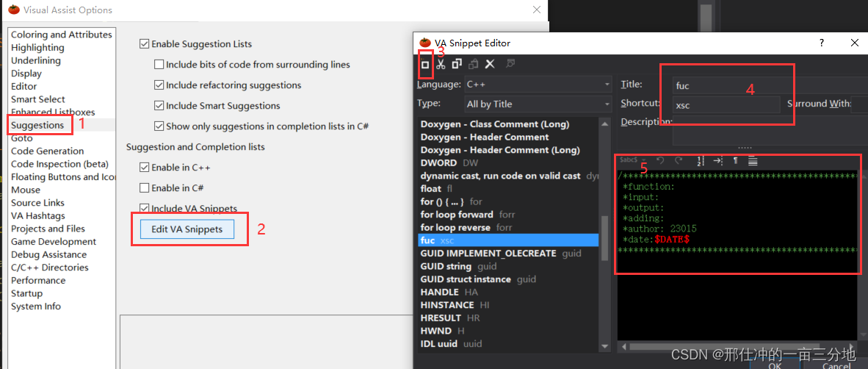868x369 pixels.
Task: Delete the selected snippet with the X icon
Action: click(490, 64)
